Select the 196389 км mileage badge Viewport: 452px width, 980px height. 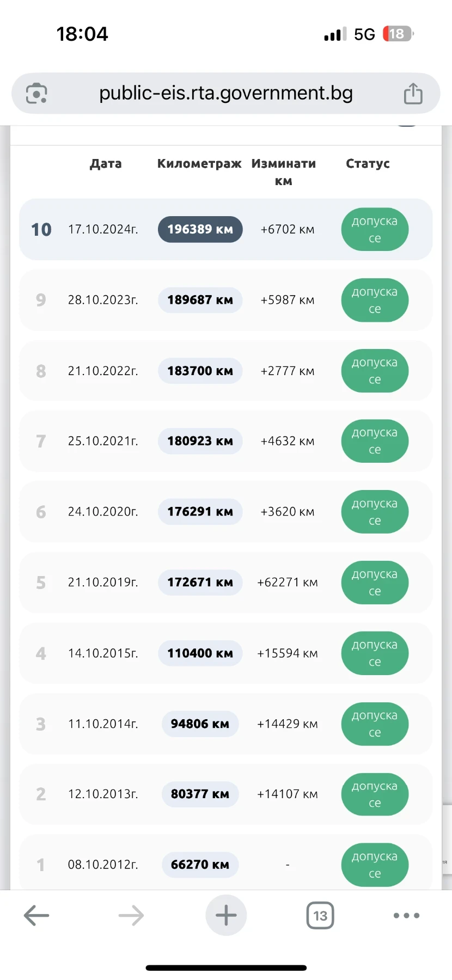click(200, 229)
